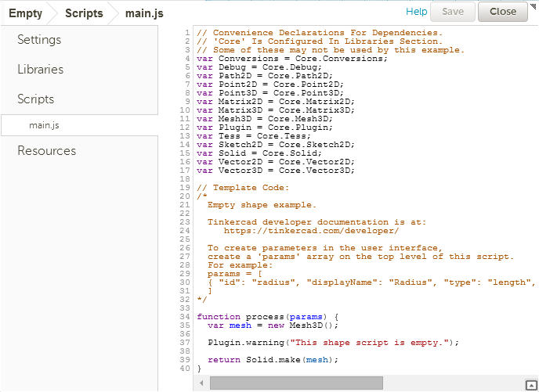Screen dimensions: 539x392
Task: Click the Plugin.warning string line
Action: 333,343
